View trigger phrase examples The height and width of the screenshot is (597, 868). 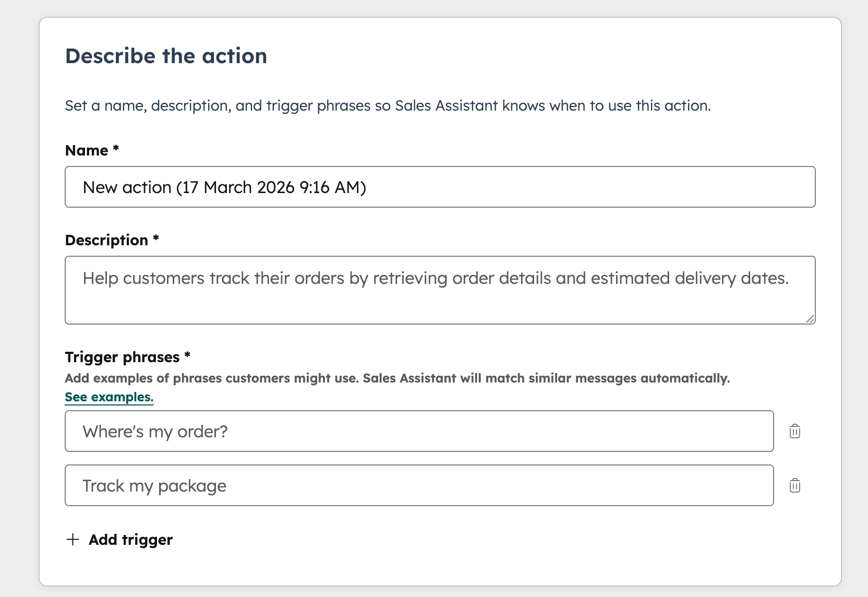[109, 397]
